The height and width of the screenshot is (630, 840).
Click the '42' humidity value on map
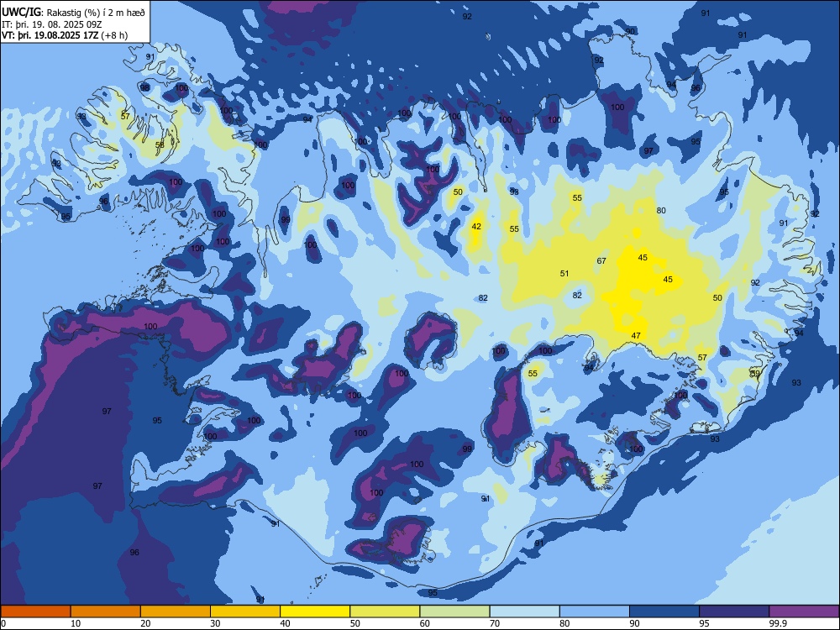(x=476, y=227)
